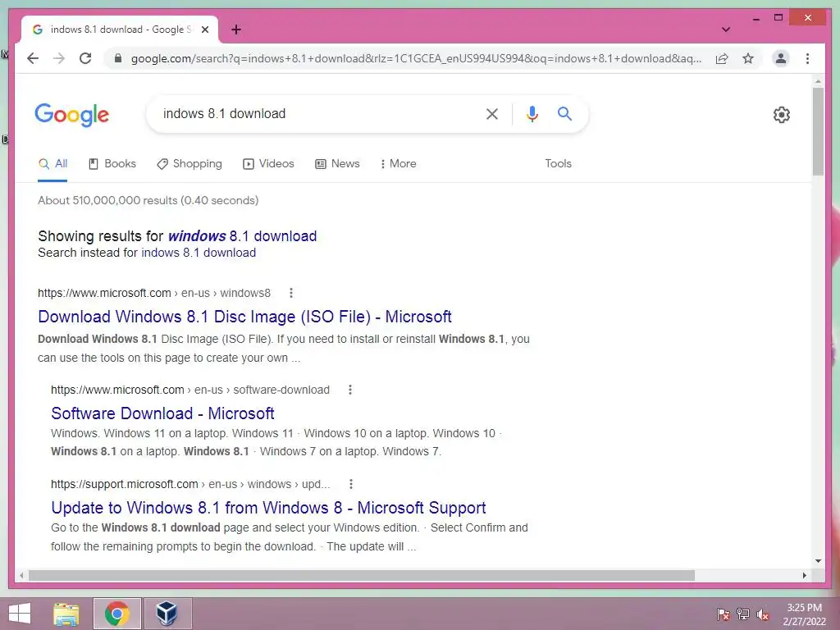Reload the current page

click(85, 58)
